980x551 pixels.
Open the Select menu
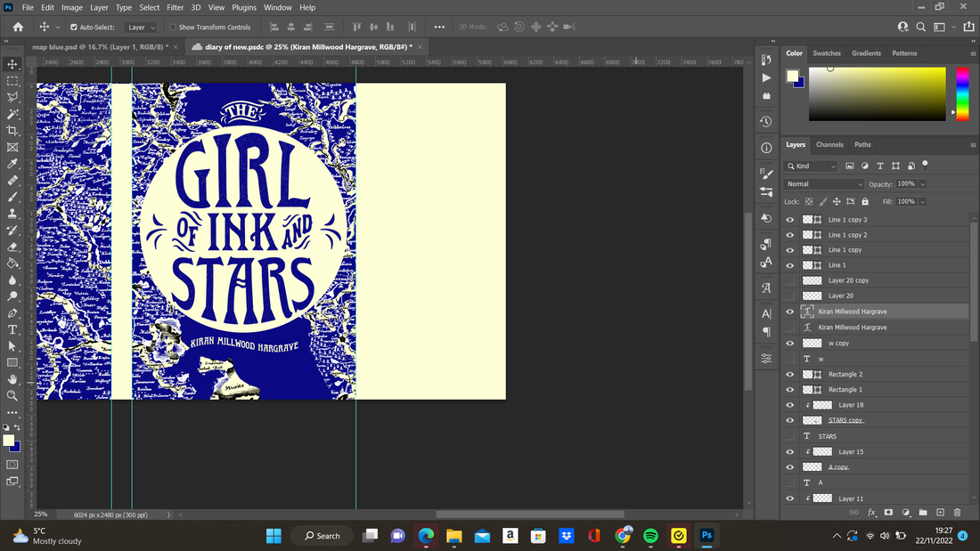click(x=150, y=7)
